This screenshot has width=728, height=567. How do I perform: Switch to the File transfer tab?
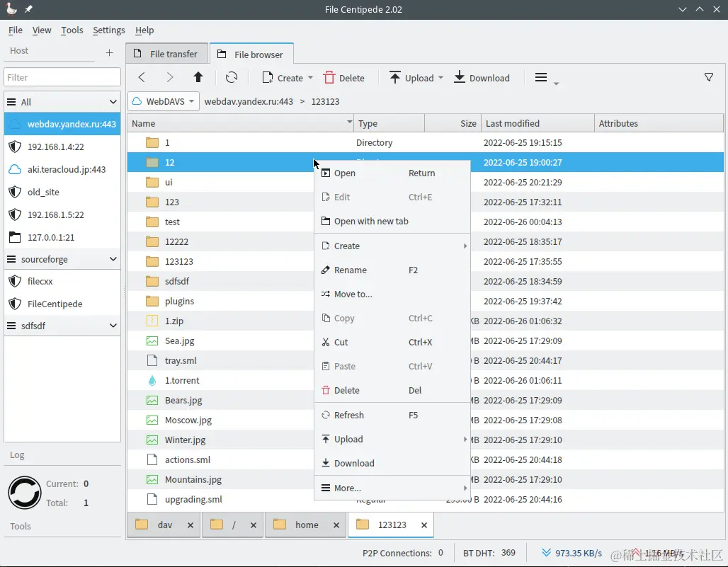[166, 54]
